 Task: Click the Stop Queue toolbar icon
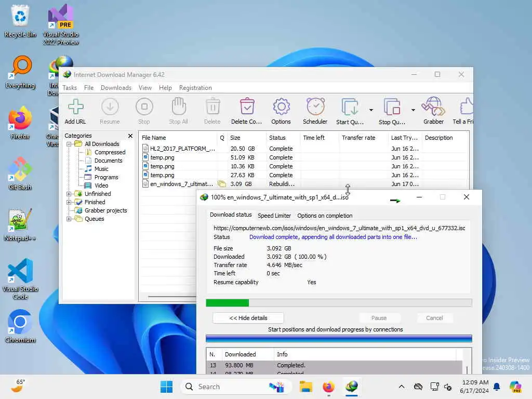(x=392, y=111)
